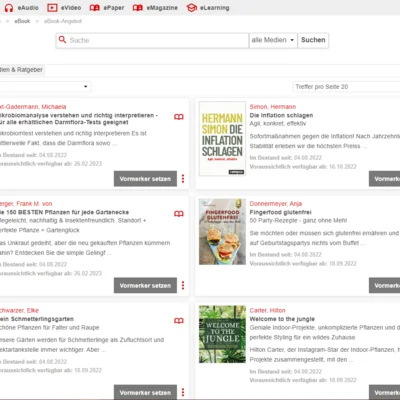Open three-dot menu for 150 BESTEN Pflanzen
Screen dimensions: 400x400
point(183,285)
